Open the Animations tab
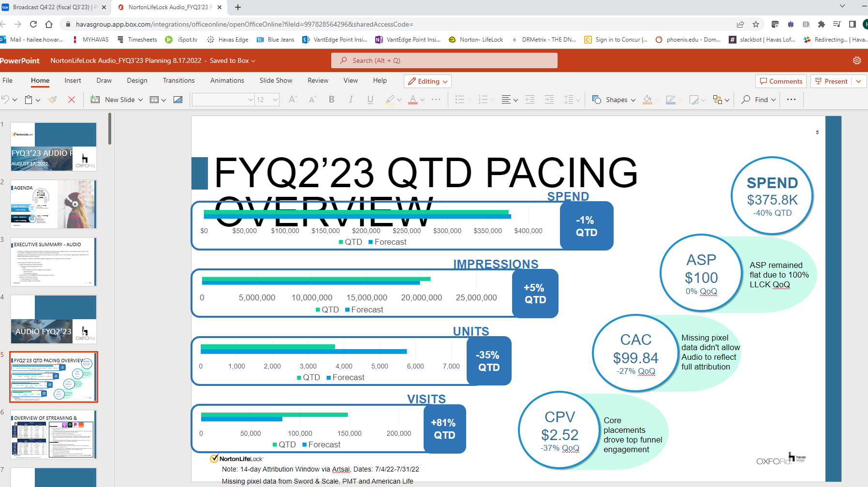The height and width of the screenshot is (487, 868). click(227, 80)
